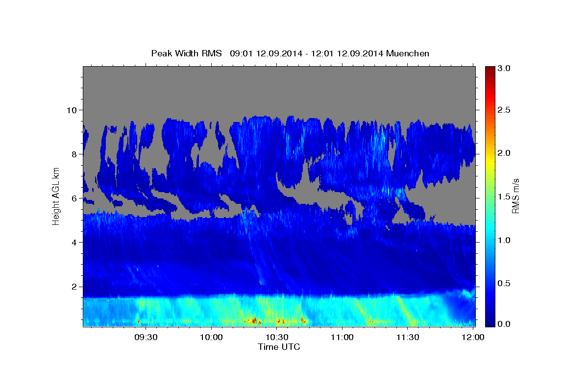This screenshot has width=588, height=392.
Task: Click the 09:30 time tick label
Action: [146, 338]
